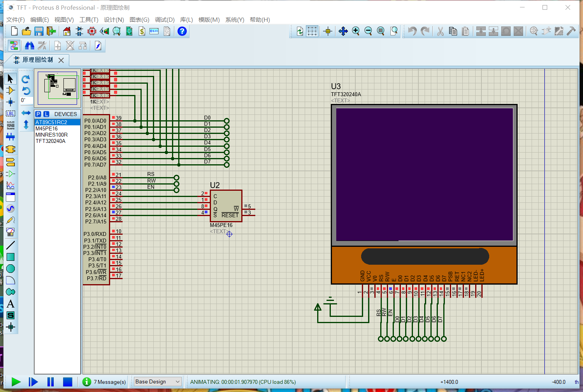Go to the Home page icon

coord(67,31)
